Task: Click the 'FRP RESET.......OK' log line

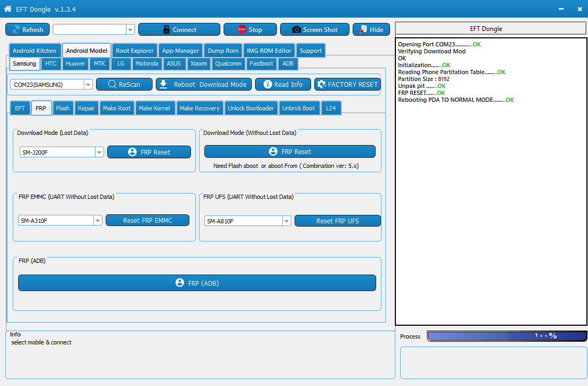Action: pos(422,93)
